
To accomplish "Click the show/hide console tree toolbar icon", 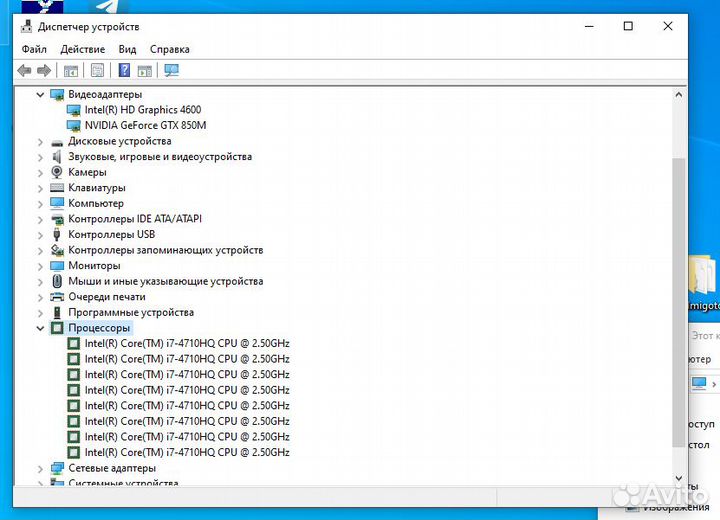I will coord(71,70).
